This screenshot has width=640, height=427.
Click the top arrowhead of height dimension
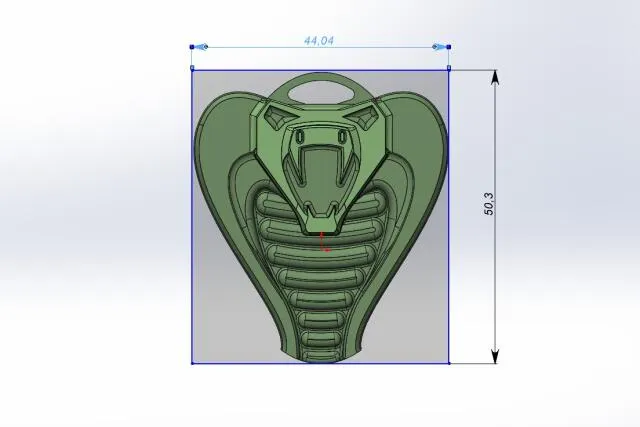[495, 77]
